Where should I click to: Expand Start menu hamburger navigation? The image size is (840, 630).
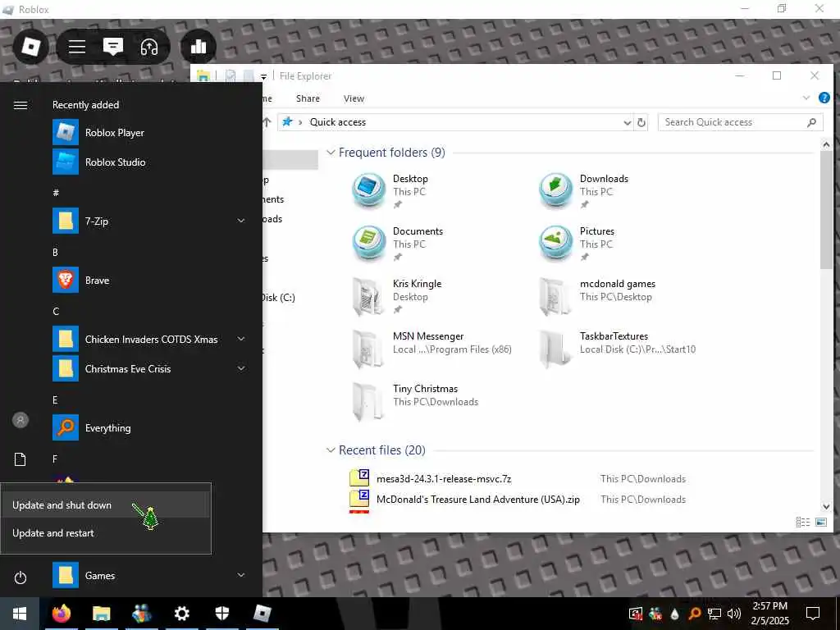21,105
